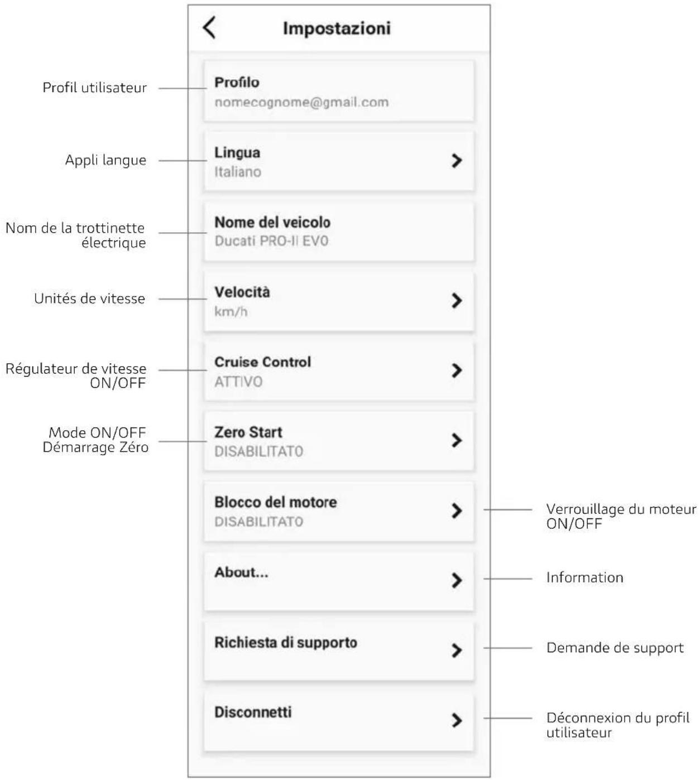Tap the Cruise Control chevron arrow
700x780 pixels.
tap(457, 370)
